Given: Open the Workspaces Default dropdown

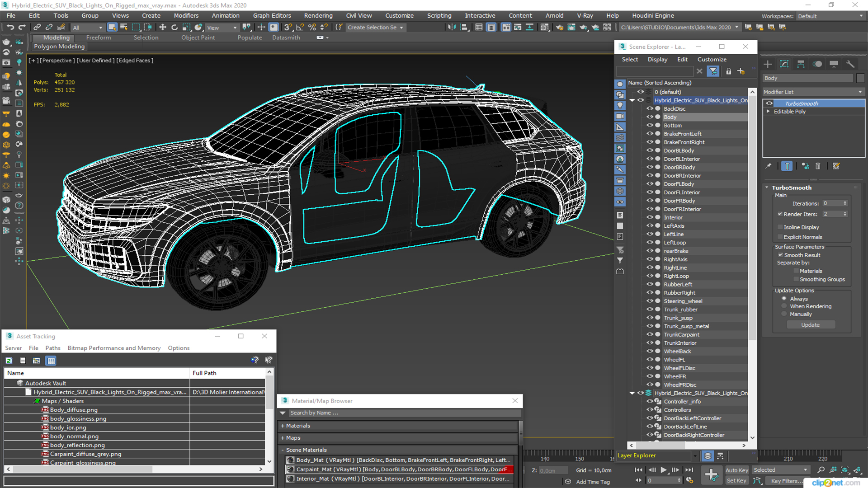Looking at the screenshot, I should tap(830, 16).
